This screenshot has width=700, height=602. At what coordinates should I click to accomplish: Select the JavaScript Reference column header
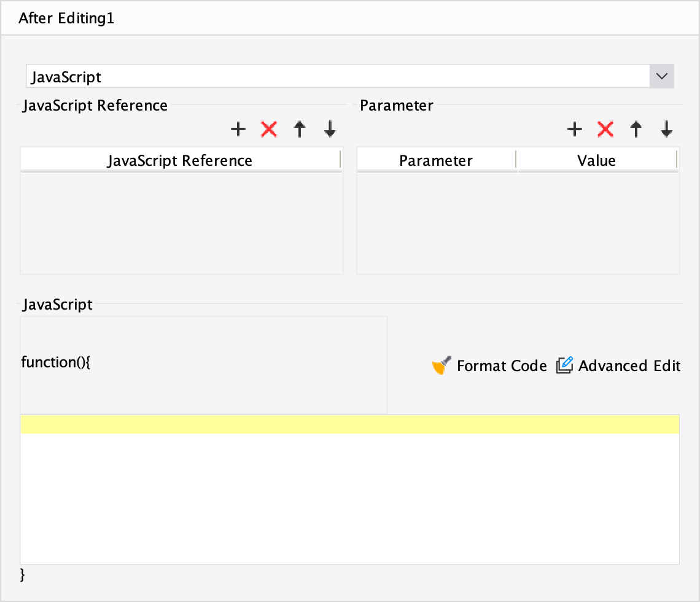click(180, 160)
